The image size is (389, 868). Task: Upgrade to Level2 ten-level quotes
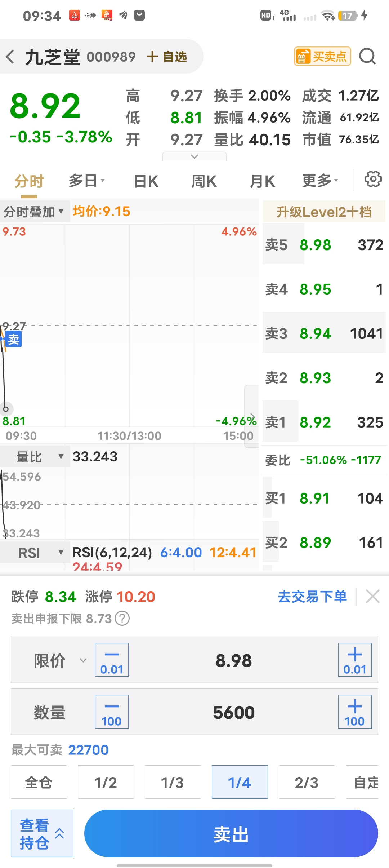click(x=324, y=212)
